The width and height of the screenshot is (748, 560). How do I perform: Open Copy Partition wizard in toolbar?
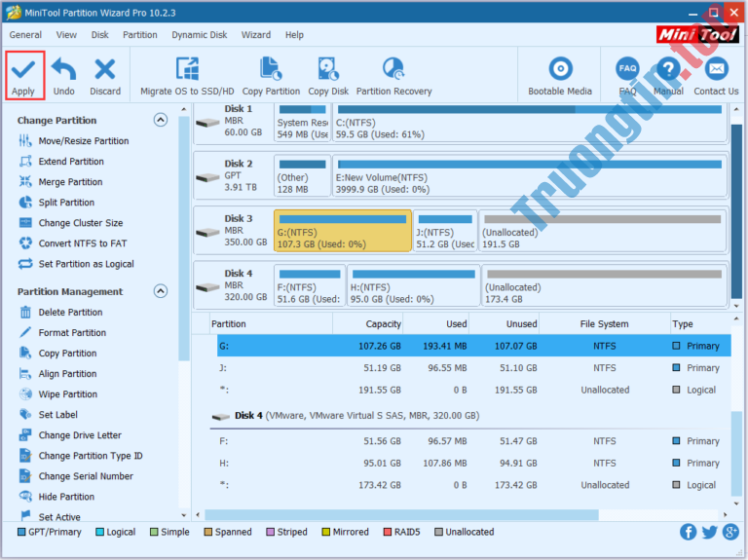pos(271,75)
